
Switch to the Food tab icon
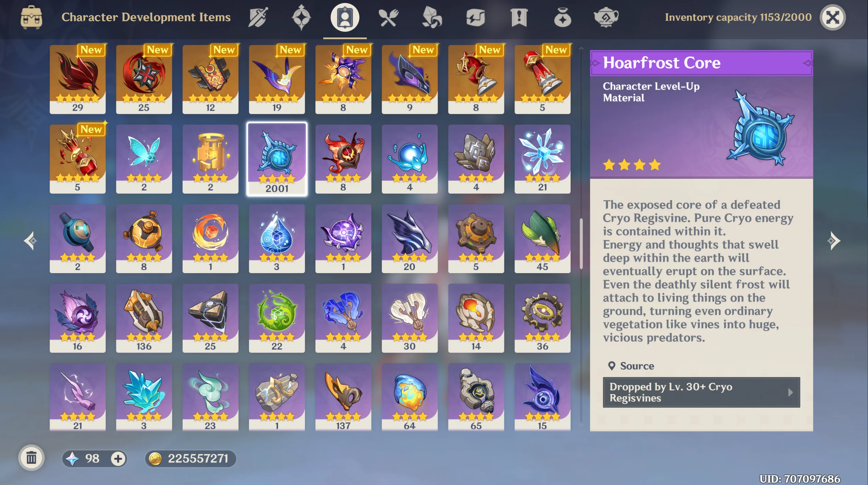pos(388,17)
